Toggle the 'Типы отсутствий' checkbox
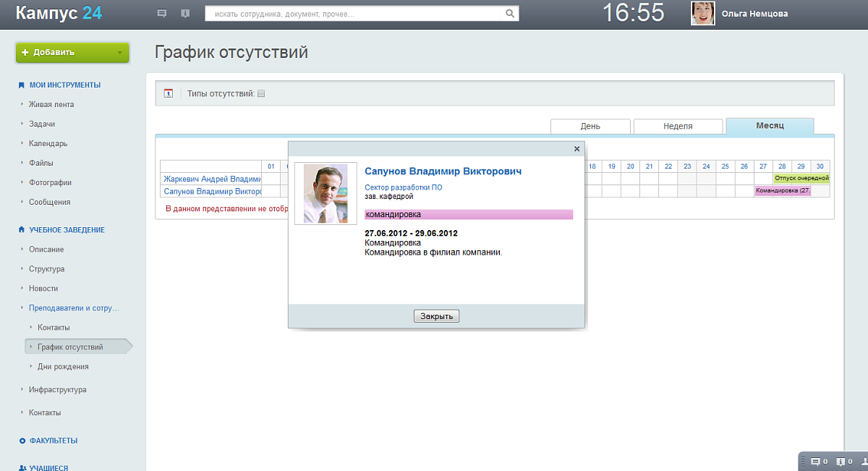The height and width of the screenshot is (471, 868). pyautogui.click(x=262, y=93)
